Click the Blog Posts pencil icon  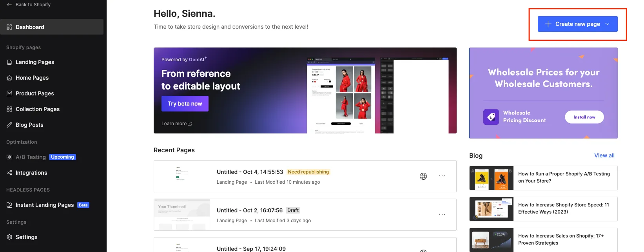tap(9, 125)
